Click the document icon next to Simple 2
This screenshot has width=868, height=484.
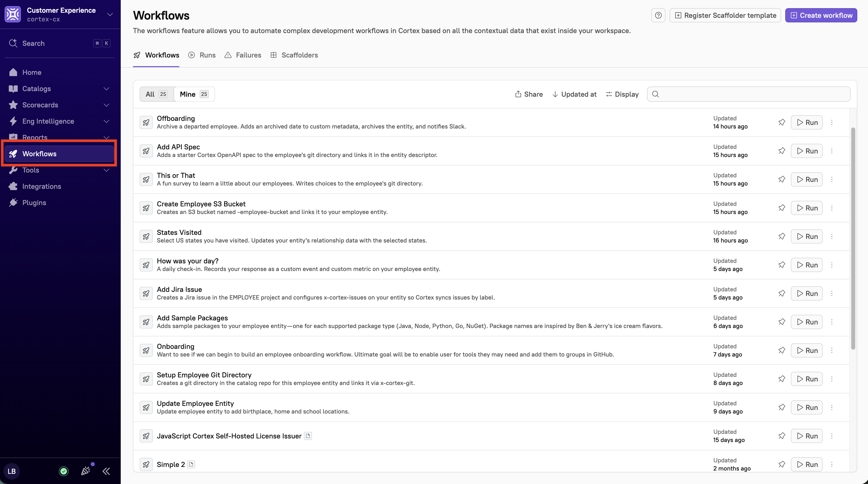click(x=191, y=464)
